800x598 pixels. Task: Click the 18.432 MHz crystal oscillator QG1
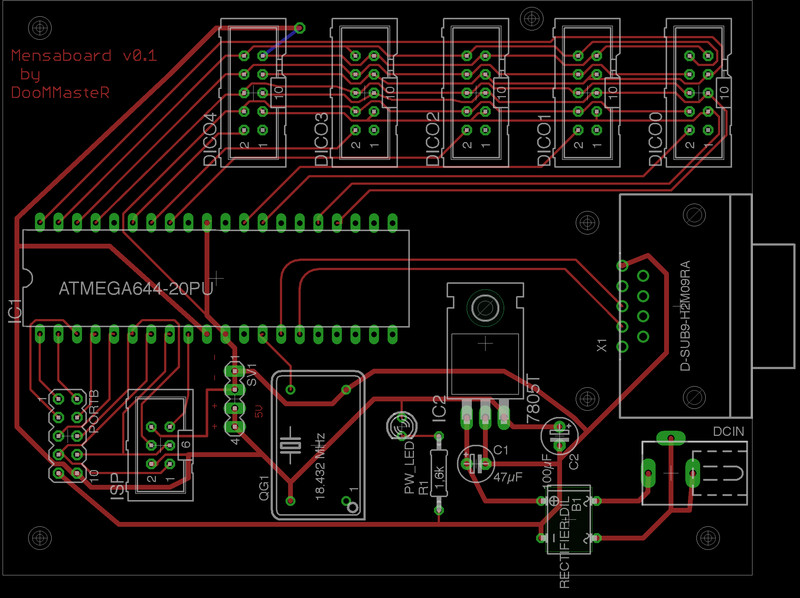318,445
